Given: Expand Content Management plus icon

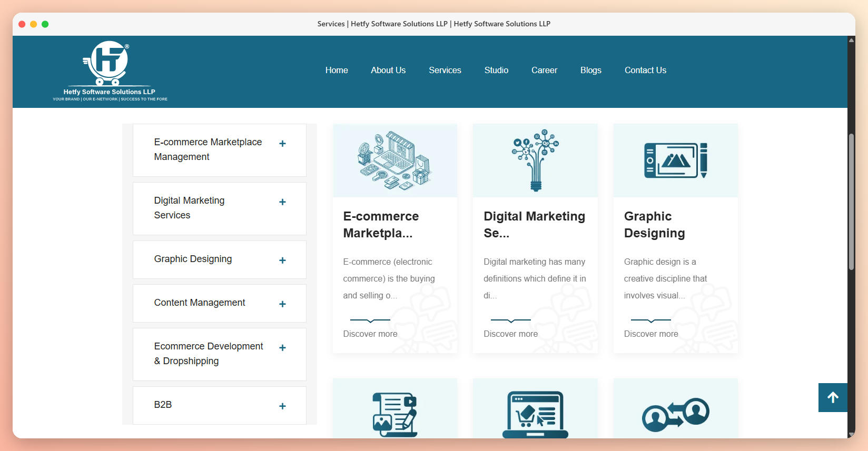Looking at the screenshot, I should [282, 304].
